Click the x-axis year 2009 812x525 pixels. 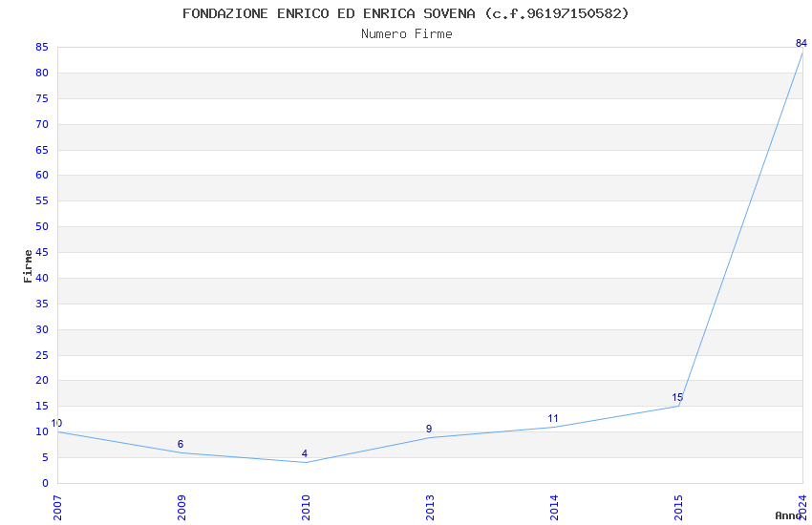(182, 508)
